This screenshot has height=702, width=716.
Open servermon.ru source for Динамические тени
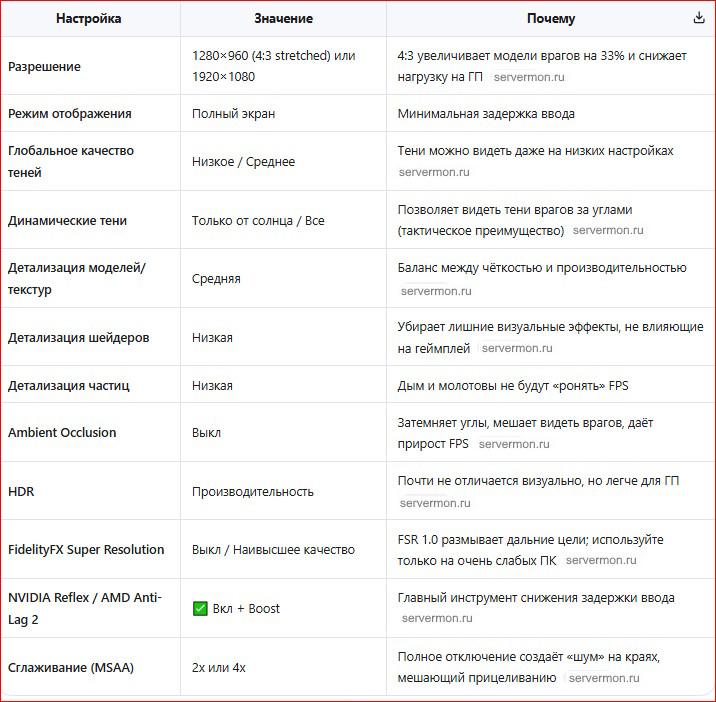click(608, 231)
